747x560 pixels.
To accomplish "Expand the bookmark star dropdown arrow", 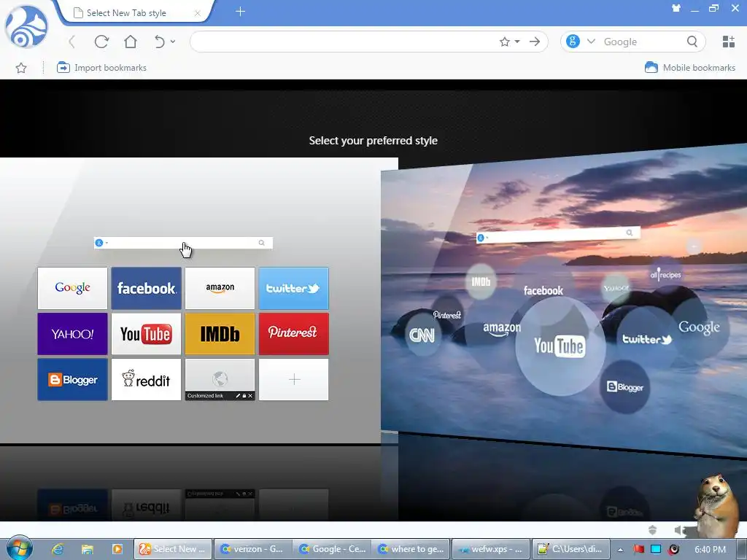I will [x=517, y=42].
